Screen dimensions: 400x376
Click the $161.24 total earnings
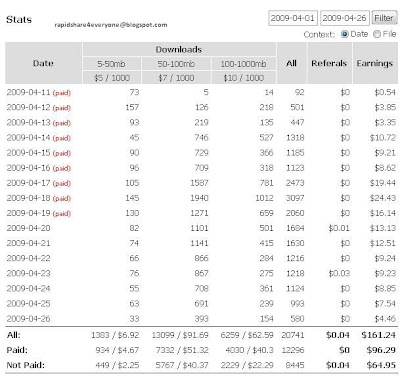click(379, 335)
